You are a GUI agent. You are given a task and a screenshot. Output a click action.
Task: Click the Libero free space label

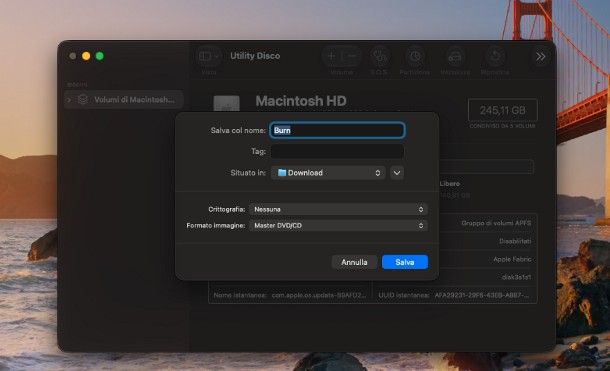tap(450, 184)
